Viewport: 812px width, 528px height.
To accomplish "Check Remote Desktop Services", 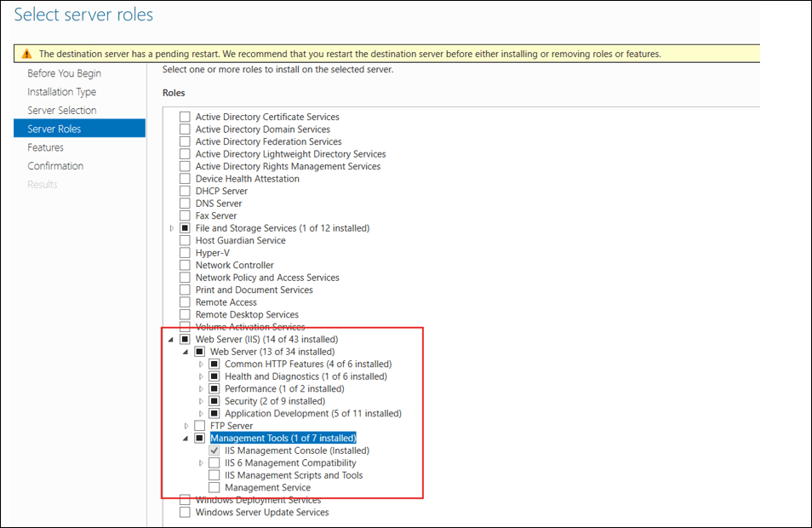I will (185, 315).
